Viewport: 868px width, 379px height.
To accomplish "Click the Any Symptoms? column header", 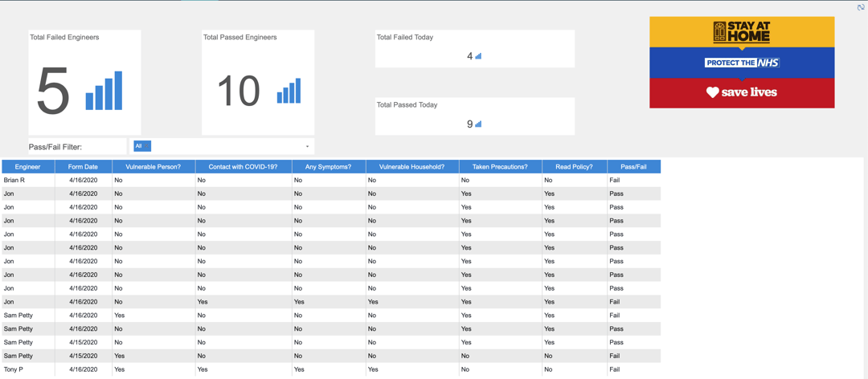I will [328, 166].
